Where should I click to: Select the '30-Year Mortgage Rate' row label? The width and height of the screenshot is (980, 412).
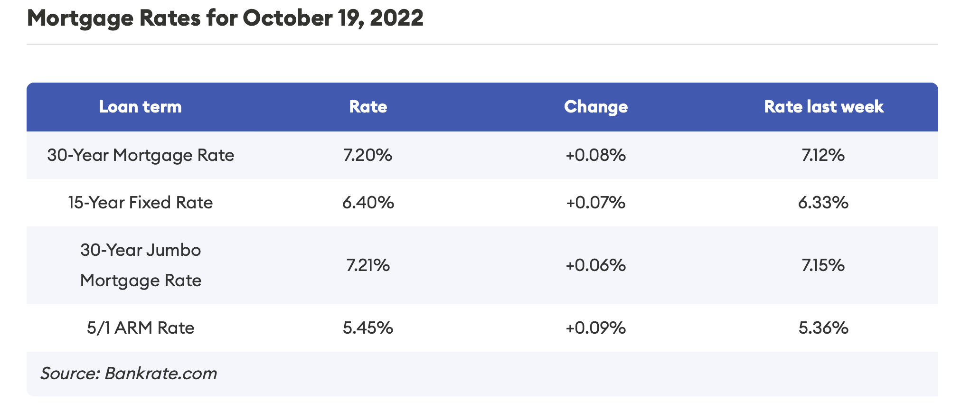[141, 155]
